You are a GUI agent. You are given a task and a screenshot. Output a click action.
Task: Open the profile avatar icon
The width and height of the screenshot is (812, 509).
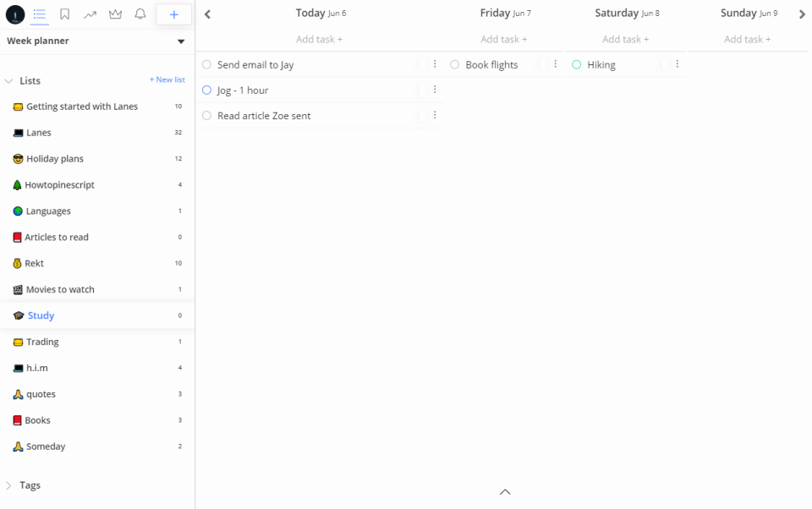tap(15, 14)
